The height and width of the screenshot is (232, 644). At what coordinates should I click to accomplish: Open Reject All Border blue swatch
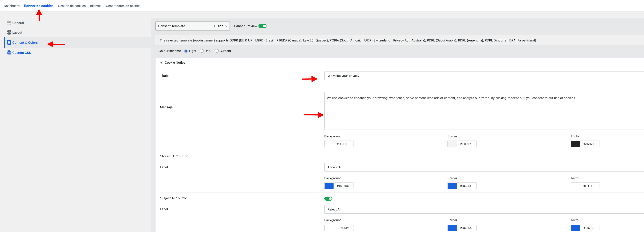[x=452, y=228]
